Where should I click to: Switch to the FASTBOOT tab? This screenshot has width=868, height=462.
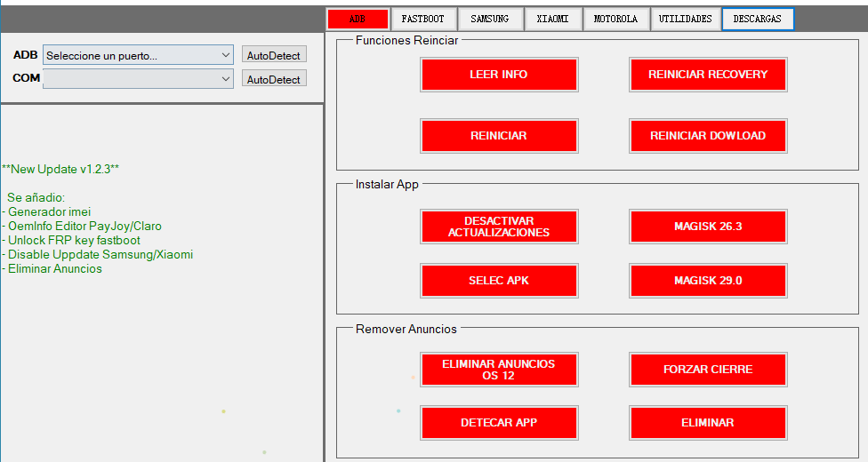point(422,19)
